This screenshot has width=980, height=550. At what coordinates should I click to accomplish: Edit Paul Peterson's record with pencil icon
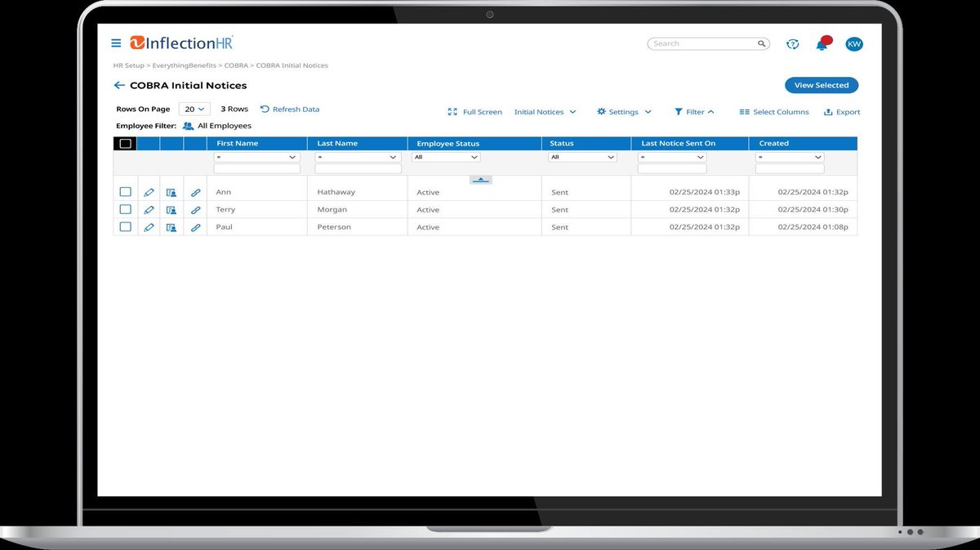[x=149, y=227]
